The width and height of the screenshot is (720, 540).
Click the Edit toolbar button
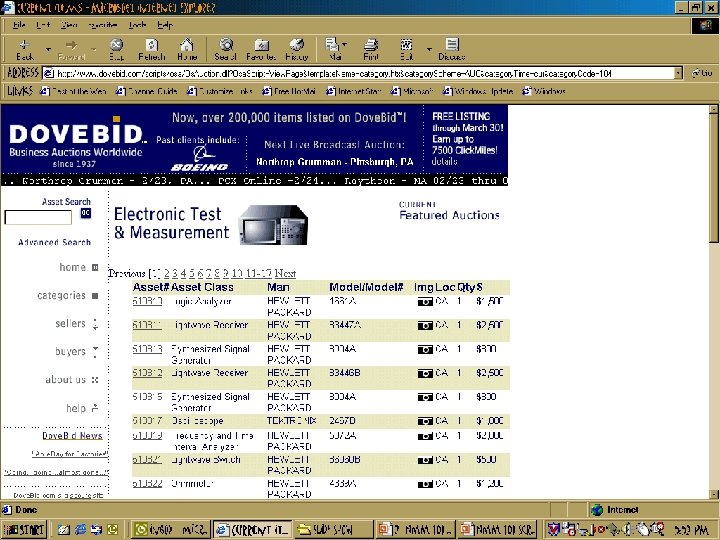(406, 50)
